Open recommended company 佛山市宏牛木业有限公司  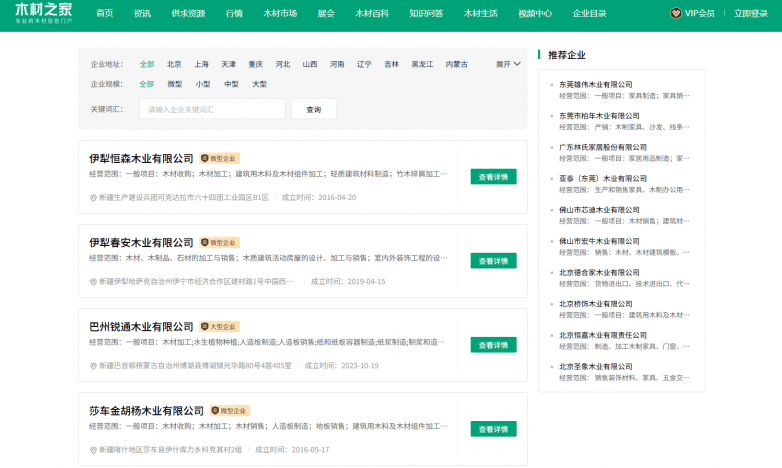[599, 241]
